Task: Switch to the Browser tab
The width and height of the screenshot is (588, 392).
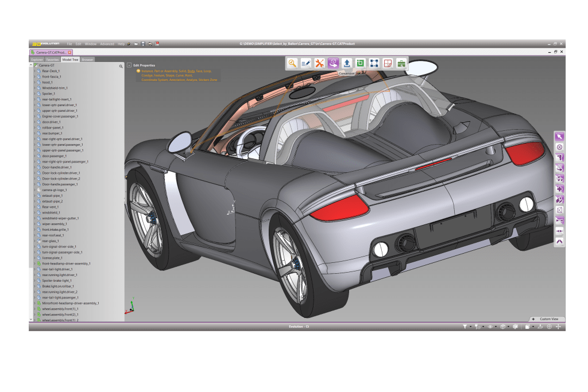Action: [x=87, y=59]
